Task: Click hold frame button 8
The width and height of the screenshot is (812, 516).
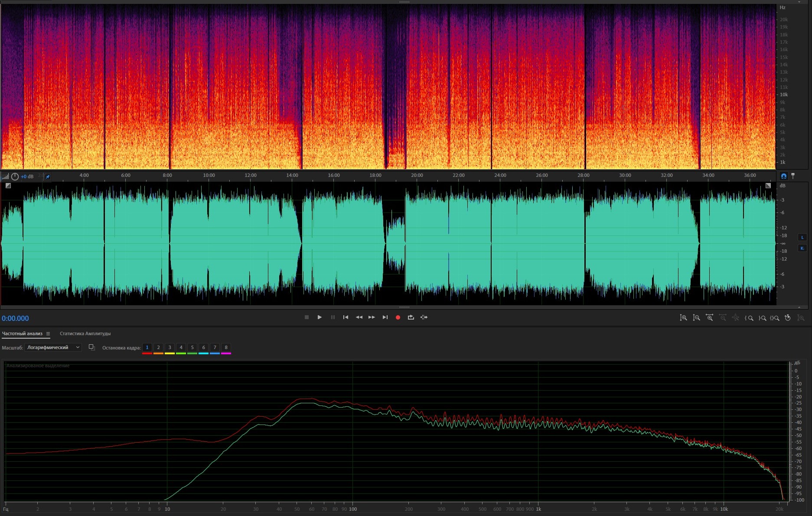Action: (x=226, y=347)
